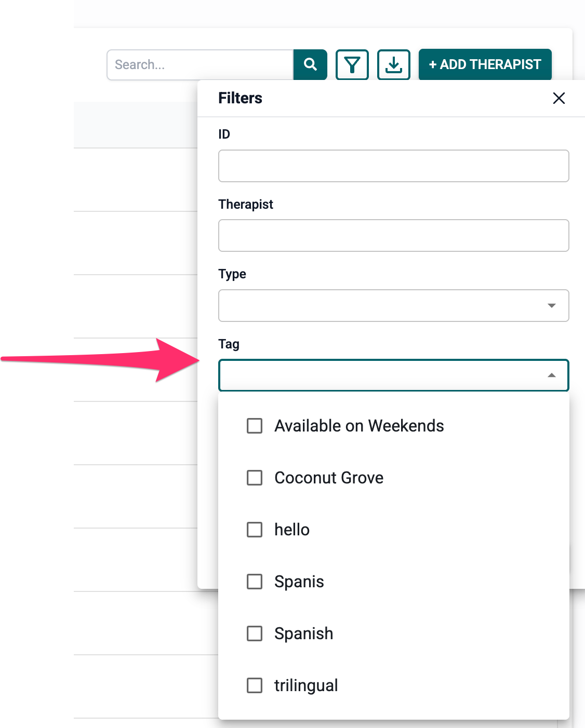Select the Spanis tag checkbox
585x728 pixels.
(255, 582)
